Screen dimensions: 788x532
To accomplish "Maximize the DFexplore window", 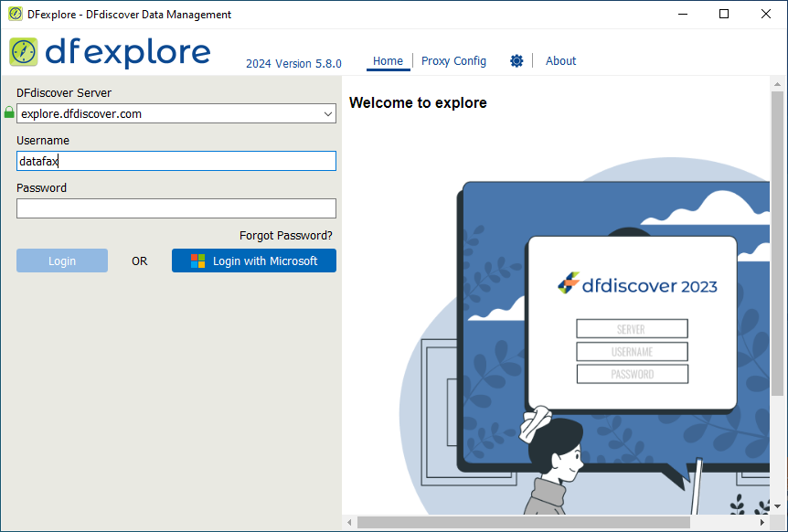I will coord(724,14).
